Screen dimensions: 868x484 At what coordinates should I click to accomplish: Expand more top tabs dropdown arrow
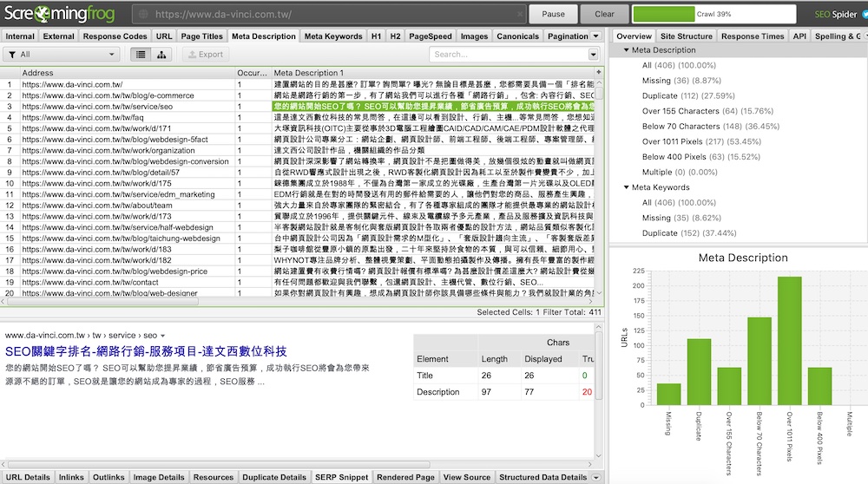pos(596,36)
